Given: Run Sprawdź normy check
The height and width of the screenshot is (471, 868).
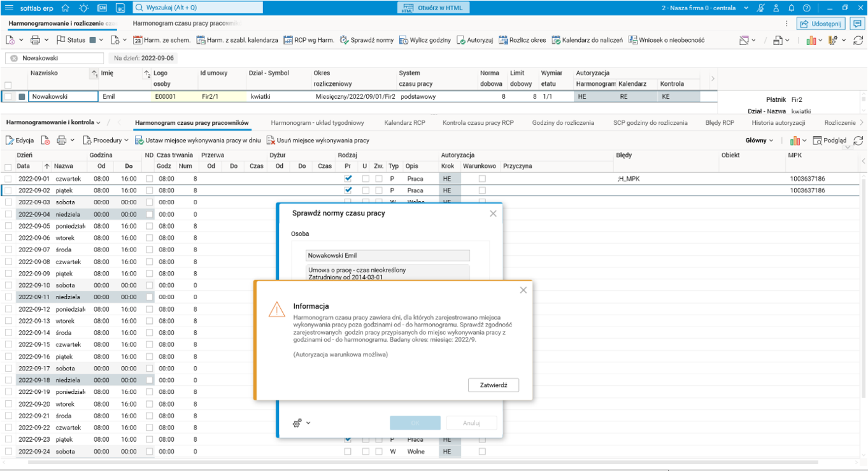Looking at the screenshot, I should [x=367, y=40].
